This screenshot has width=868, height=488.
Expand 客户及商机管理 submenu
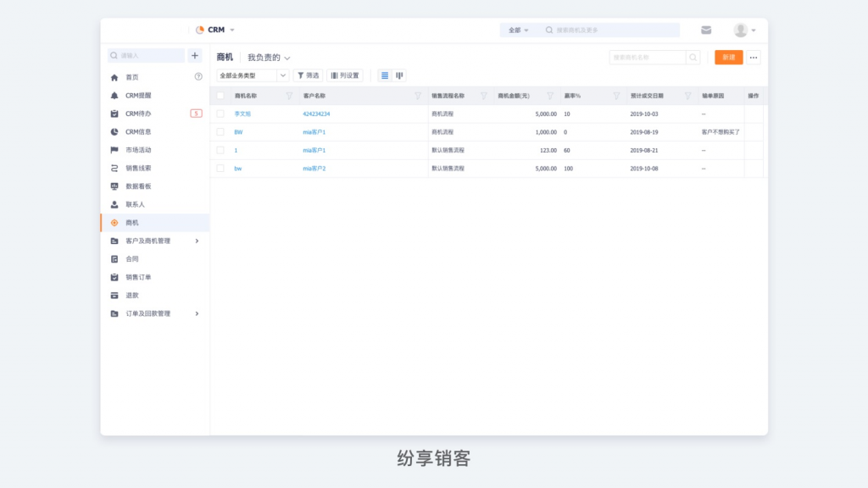click(x=197, y=241)
